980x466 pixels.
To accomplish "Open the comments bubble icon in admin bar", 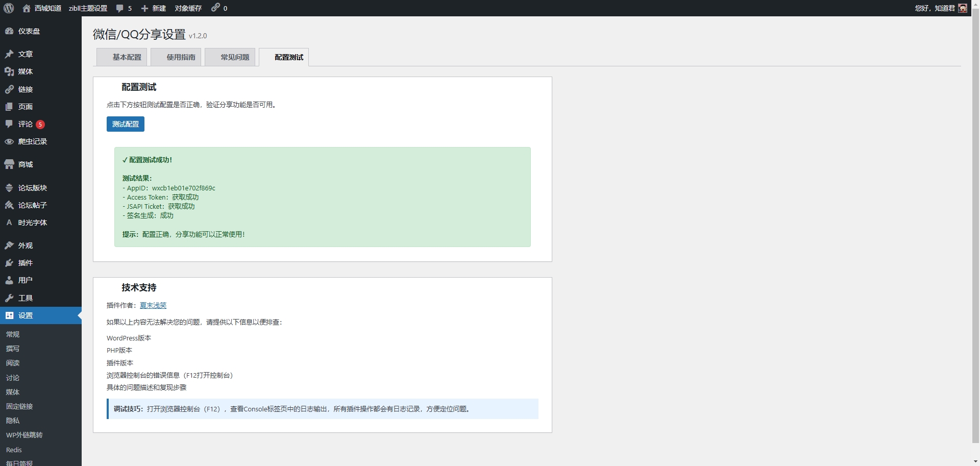I will tap(120, 8).
